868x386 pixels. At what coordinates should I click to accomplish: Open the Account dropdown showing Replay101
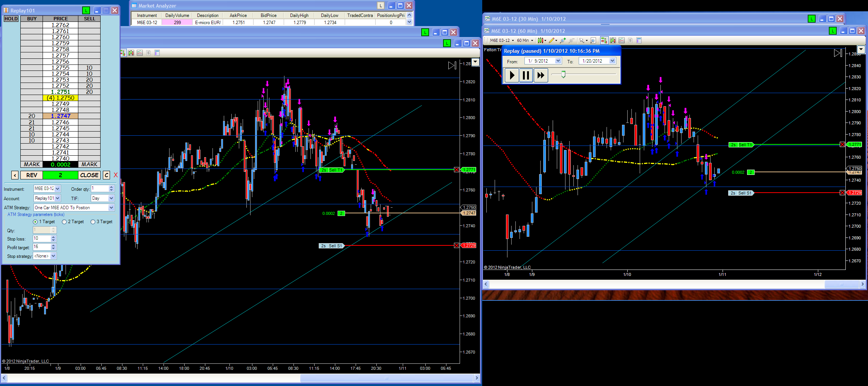(58, 198)
